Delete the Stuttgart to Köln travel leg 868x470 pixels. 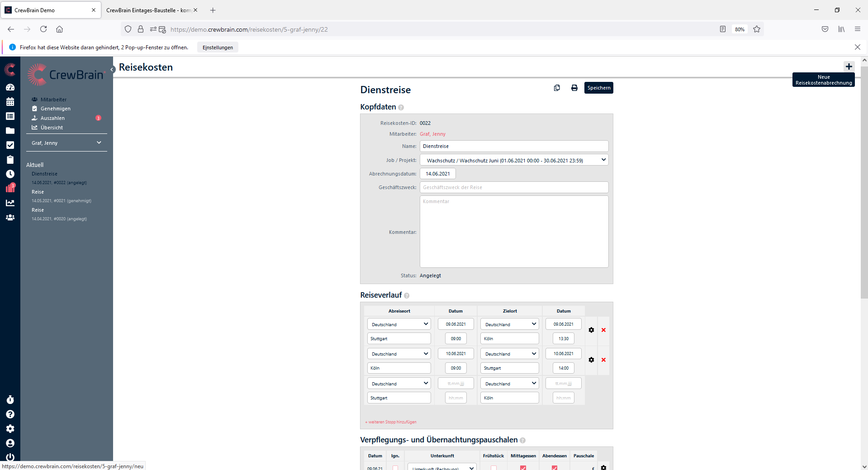pyautogui.click(x=603, y=330)
